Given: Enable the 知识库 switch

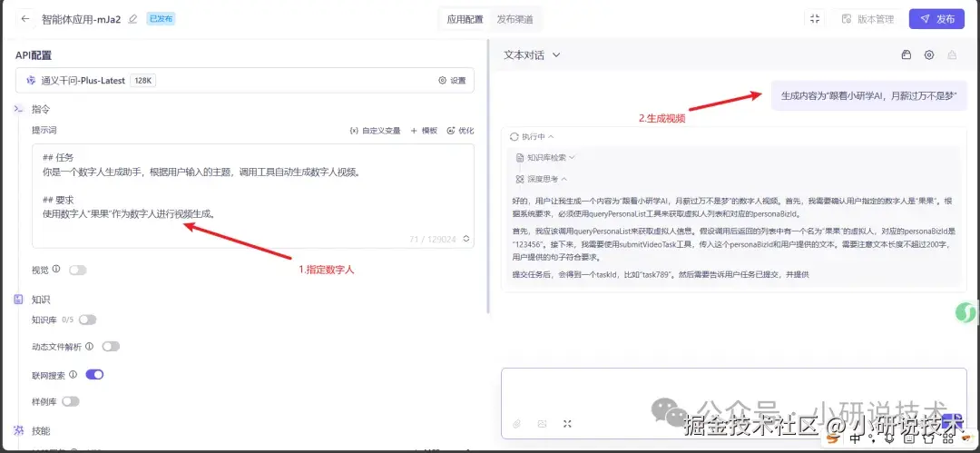Looking at the screenshot, I should click(87, 320).
